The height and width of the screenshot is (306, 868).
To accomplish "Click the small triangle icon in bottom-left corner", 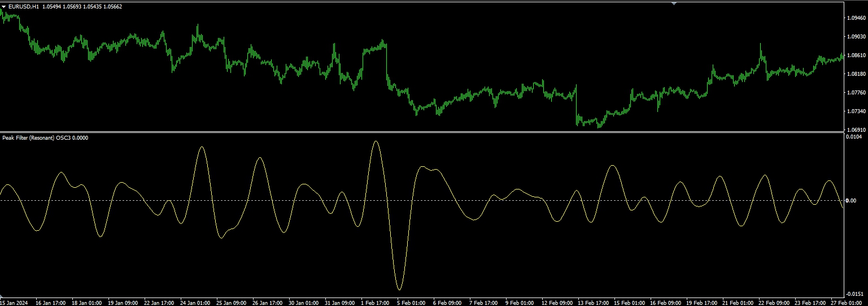I will pyautogui.click(x=2, y=297).
